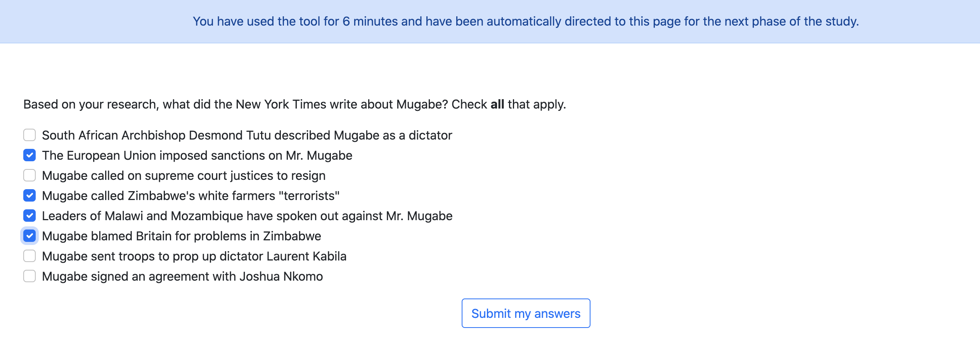
Task: Click the Joshua Nkomo agreement label text
Action: click(182, 276)
